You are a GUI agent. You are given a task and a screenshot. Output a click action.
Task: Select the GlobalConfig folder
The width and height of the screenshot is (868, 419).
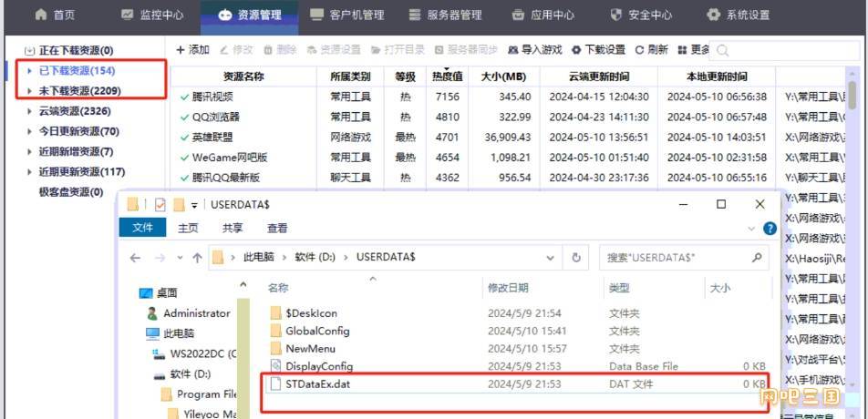coord(317,332)
